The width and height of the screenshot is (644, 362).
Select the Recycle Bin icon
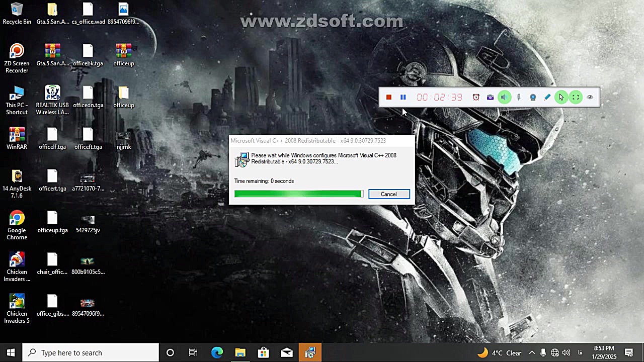pos(17,14)
